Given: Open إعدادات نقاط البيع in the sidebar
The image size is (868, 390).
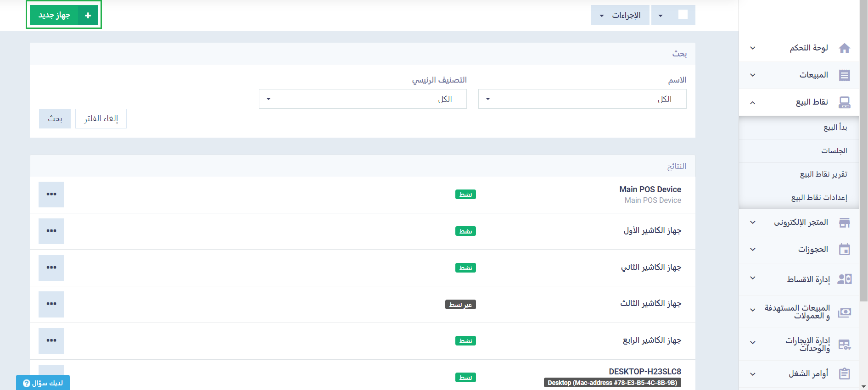Looking at the screenshot, I should point(819,198).
